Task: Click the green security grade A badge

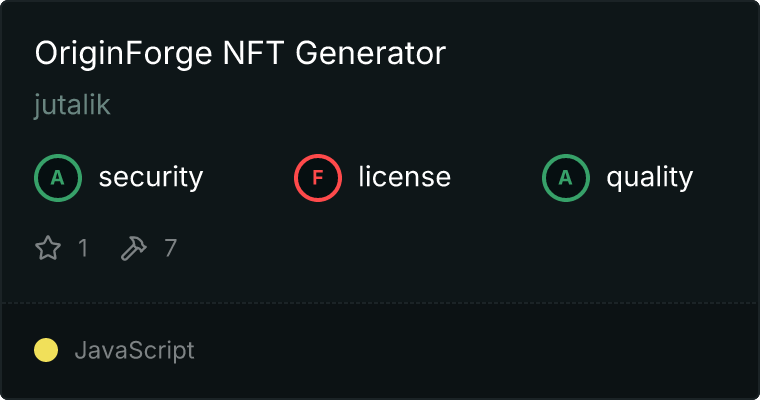Action: coord(58,178)
